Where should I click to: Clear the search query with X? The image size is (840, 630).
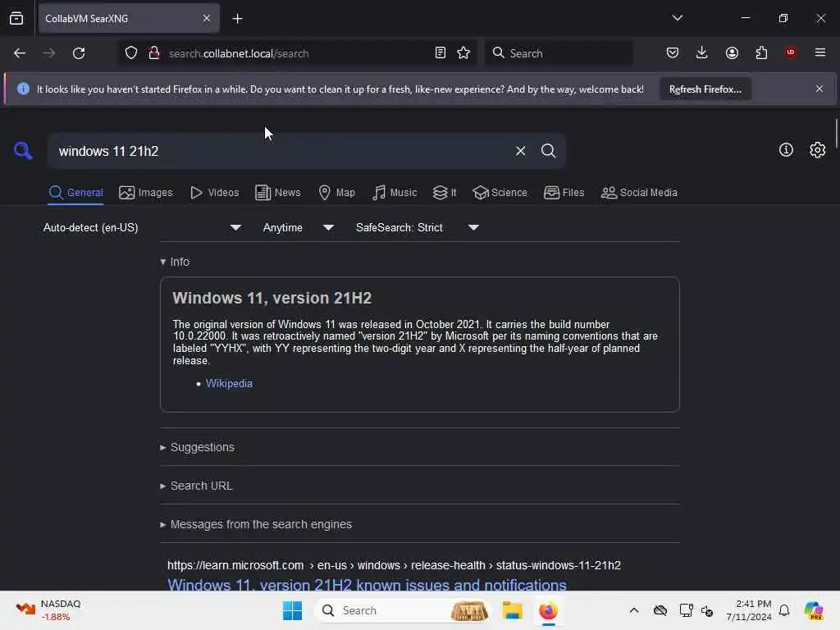tap(520, 151)
